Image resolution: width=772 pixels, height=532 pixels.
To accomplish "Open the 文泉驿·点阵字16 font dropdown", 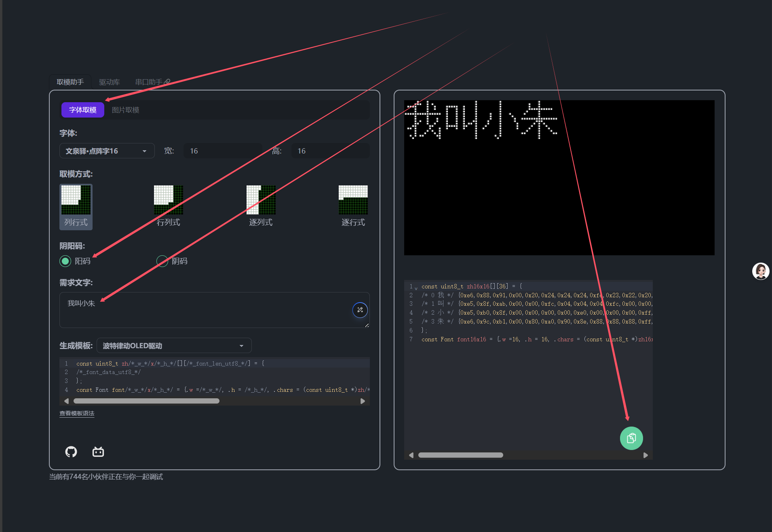I will (107, 151).
